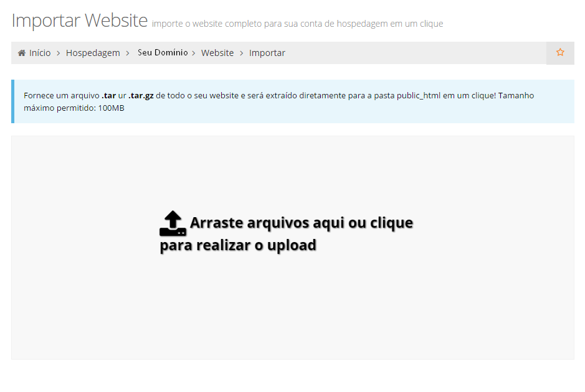This screenshot has height=392, width=585.
Task: Click the 'Importar Website' page heading
Action: click(80, 20)
